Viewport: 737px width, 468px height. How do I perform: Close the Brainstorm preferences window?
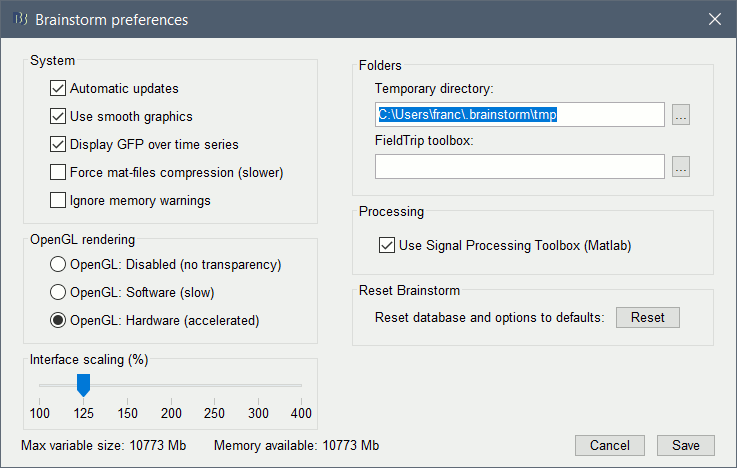(x=714, y=19)
